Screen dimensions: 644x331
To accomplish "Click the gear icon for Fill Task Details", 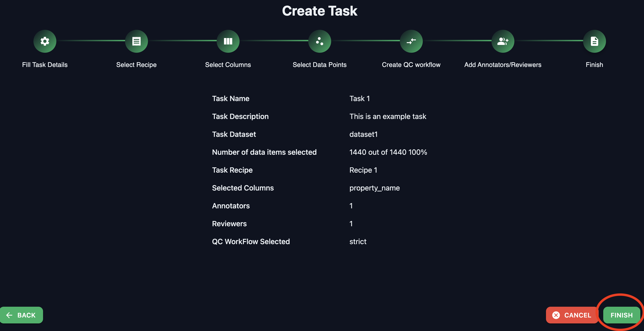I will (45, 41).
